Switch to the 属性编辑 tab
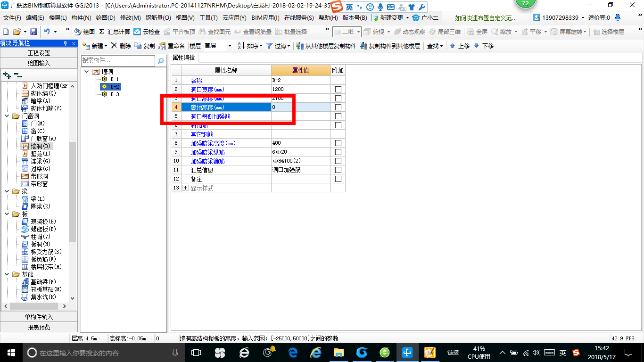This screenshot has width=644, height=362. click(x=185, y=58)
